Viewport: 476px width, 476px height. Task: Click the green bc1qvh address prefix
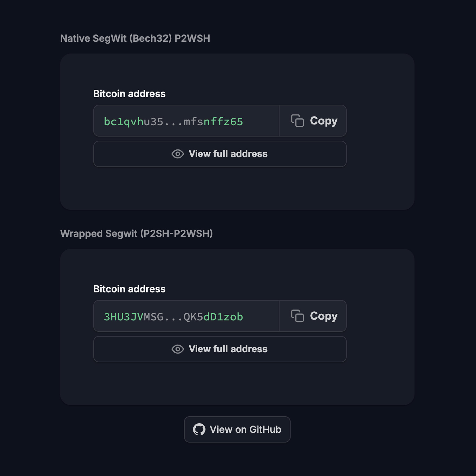pos(123,122)
